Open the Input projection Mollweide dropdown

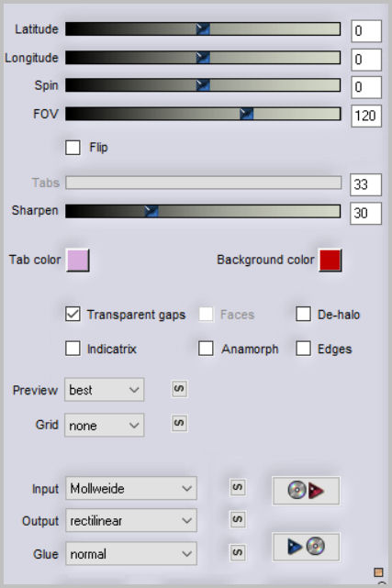point(131,488)
